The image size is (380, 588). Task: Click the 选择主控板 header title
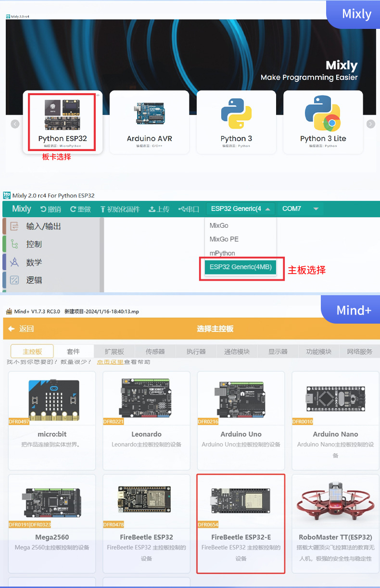[x=215, y=329]
